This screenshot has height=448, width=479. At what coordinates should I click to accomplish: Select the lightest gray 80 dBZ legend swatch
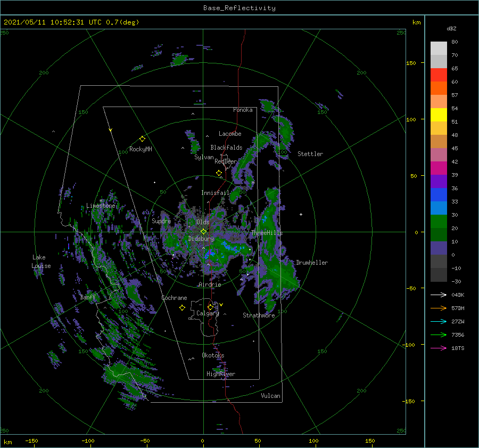click(x=439, y=48)
